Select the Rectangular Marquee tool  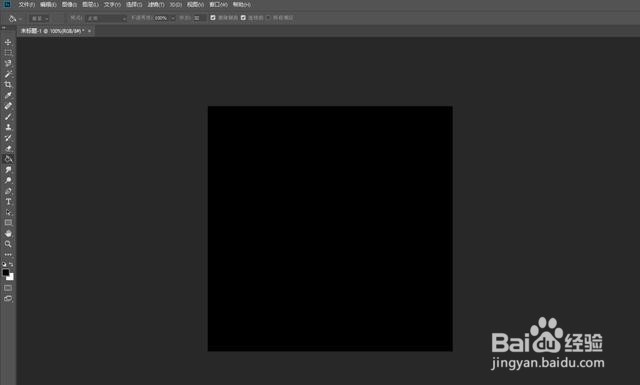8,53
